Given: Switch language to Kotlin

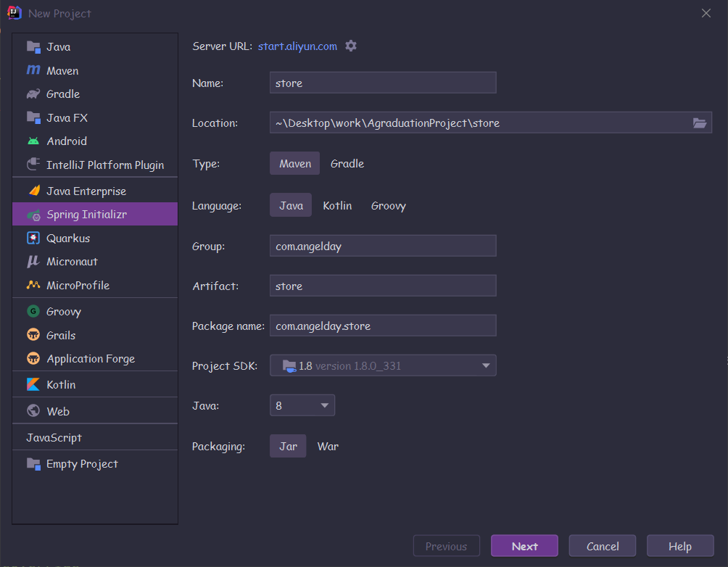Looking at the screenshot, I should [337, 206].
